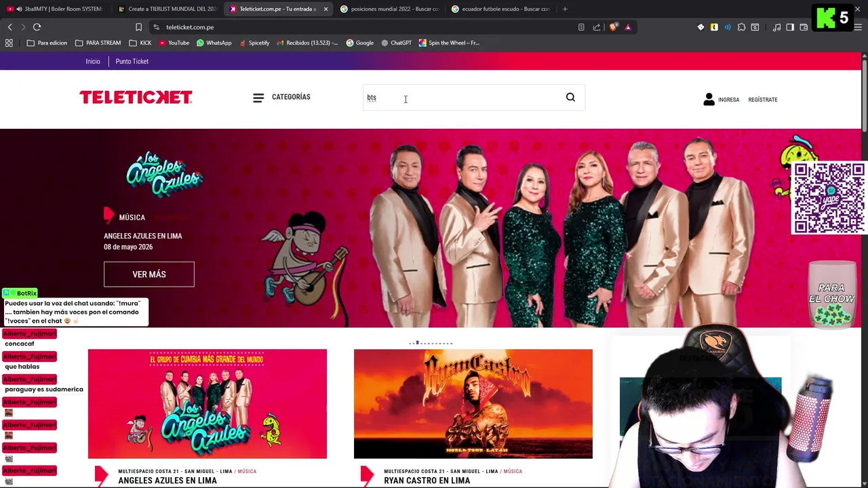Switch to 'ecuador futbole escudo' tab
Viewport: 868px width, 488px height.
[x=500, y=9]
